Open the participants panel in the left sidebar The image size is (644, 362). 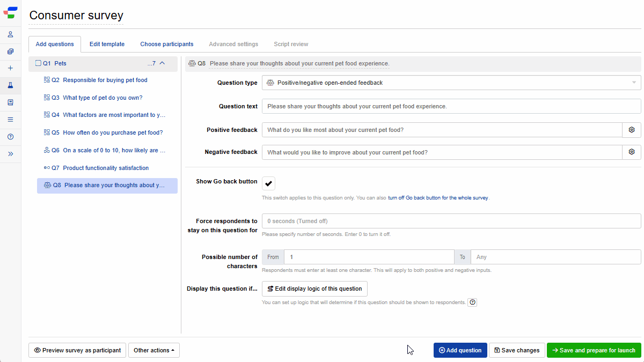coord(10,34)
